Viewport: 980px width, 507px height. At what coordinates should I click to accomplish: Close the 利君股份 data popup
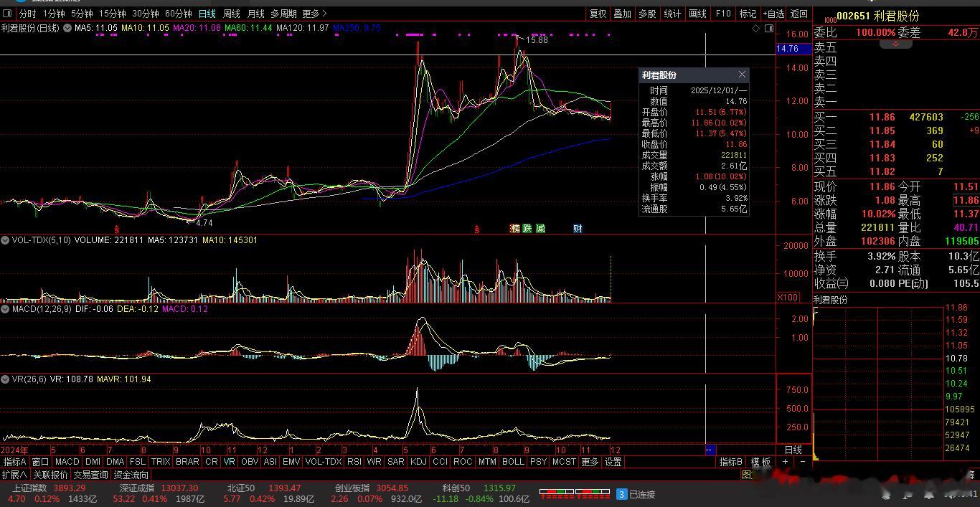pos(743,75)
